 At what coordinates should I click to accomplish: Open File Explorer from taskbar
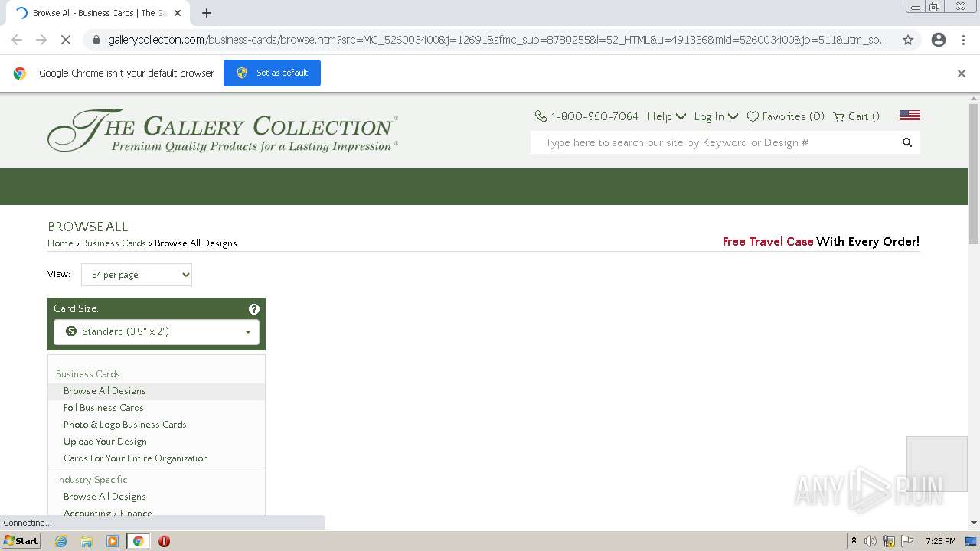click(87, 541)
